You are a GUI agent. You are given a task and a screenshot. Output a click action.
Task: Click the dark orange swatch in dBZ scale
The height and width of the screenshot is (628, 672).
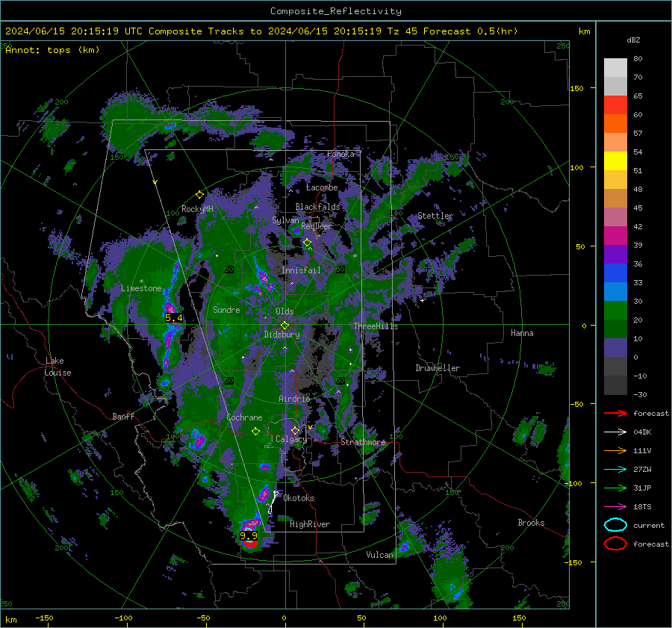tap(615, 124)
